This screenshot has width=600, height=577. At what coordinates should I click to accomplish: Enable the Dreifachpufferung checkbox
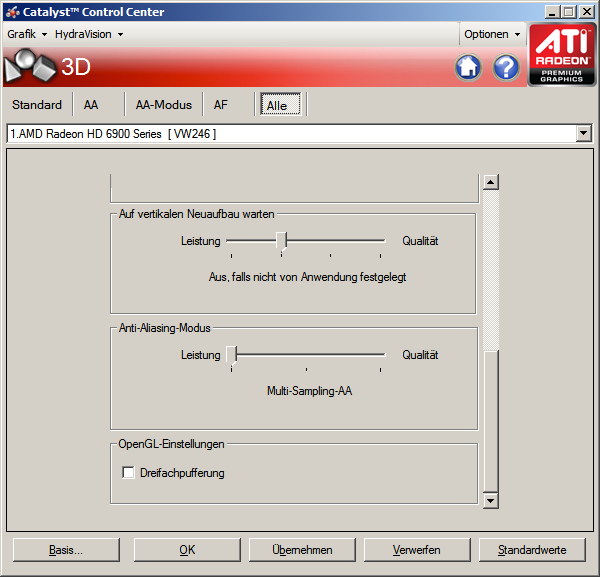[128, 473]
